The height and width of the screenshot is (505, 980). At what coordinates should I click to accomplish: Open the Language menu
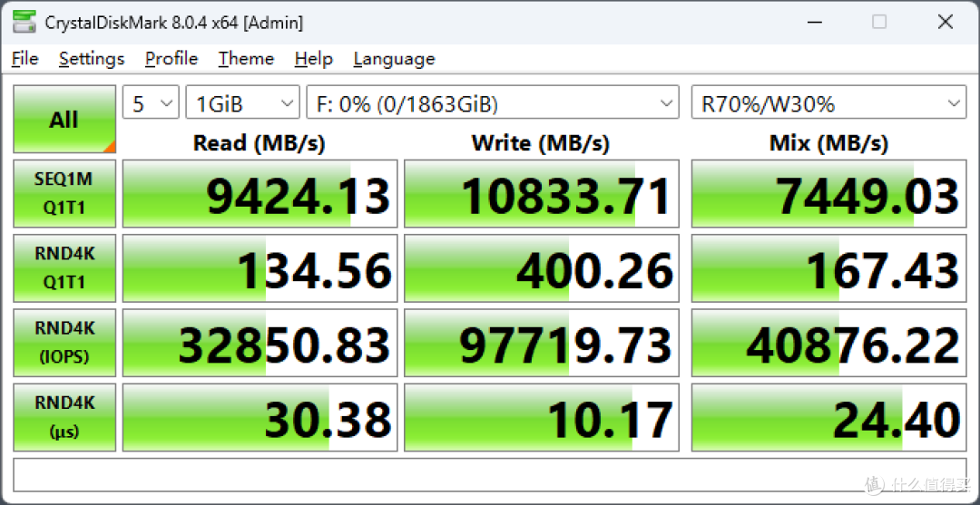[x=394, y=59]
